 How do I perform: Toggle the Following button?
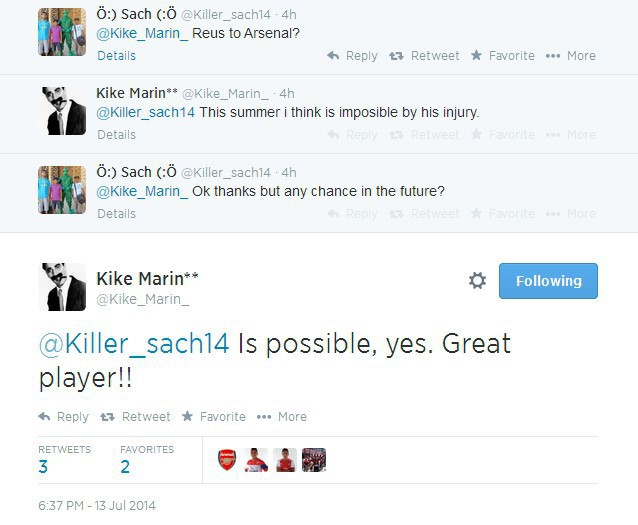tap(548, 281)
